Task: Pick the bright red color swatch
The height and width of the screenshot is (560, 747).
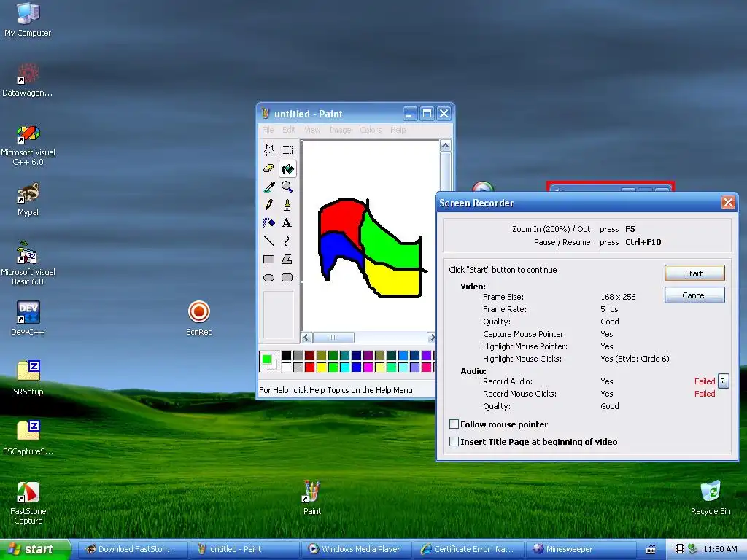Action: pos(309,367)
